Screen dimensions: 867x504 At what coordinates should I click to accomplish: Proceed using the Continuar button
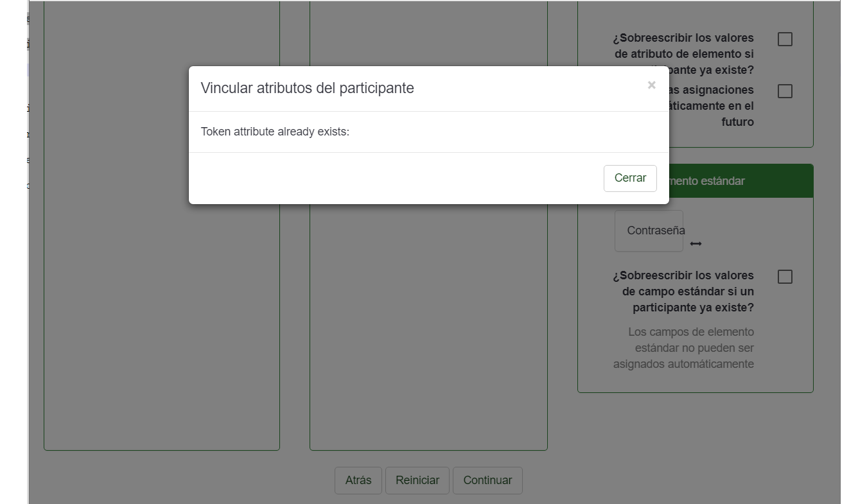487,480
